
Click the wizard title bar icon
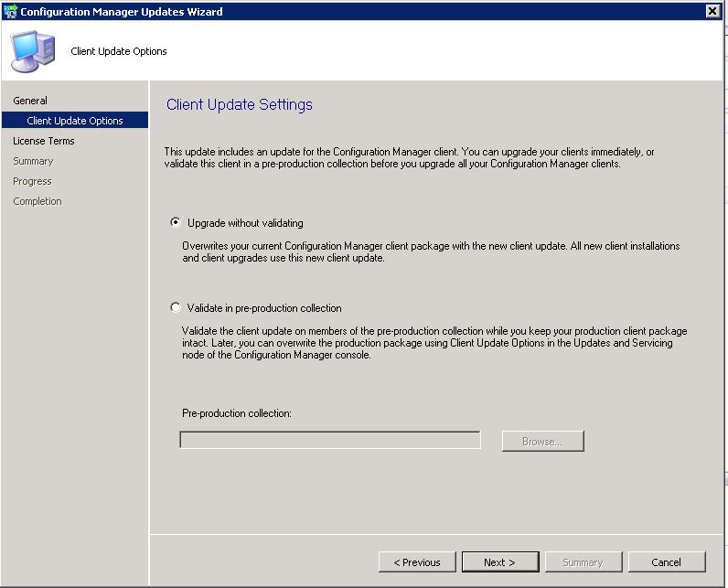point(10,11)
